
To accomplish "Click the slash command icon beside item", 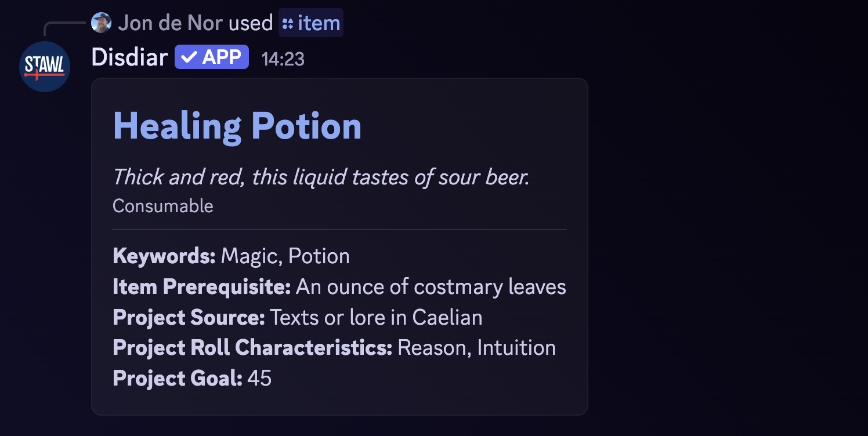I will tap(287, 23).
